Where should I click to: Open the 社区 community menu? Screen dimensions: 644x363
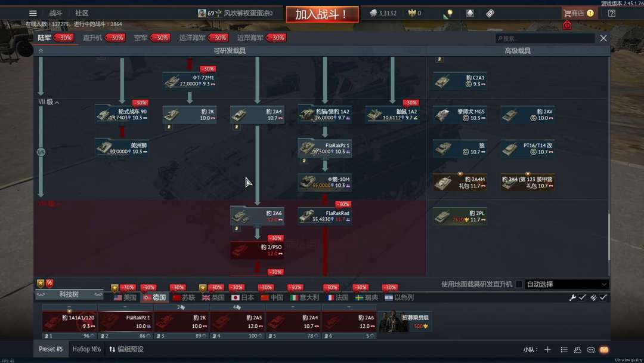(82, 13)
